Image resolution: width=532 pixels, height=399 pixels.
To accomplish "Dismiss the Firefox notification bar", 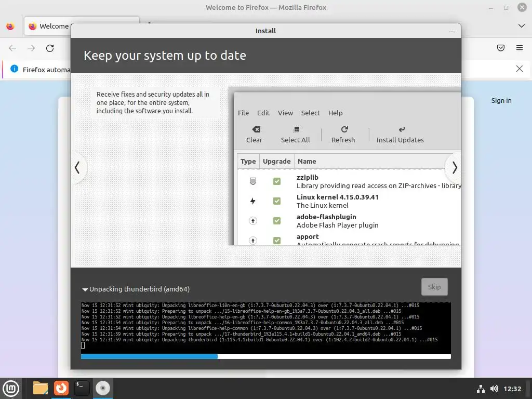I will tap(519, 69).
